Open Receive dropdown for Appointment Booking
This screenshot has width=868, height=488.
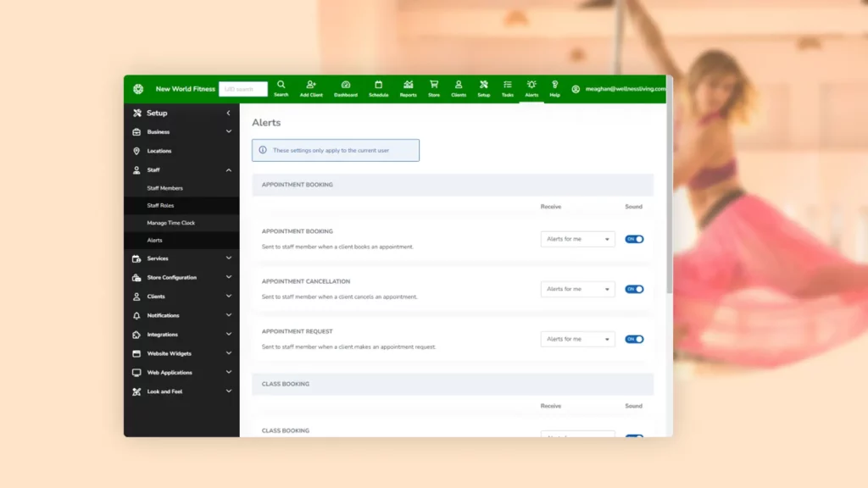pyautogui.click(x=577, y=239)
